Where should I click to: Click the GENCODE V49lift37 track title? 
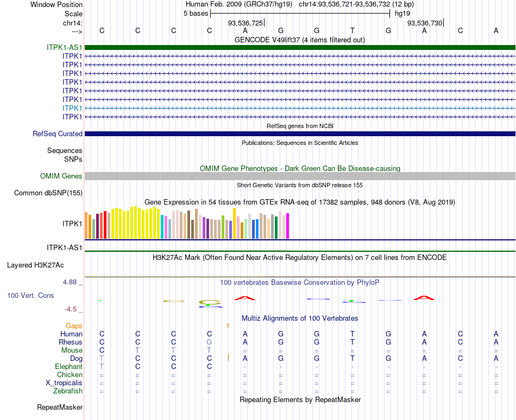tap(300, 40)
